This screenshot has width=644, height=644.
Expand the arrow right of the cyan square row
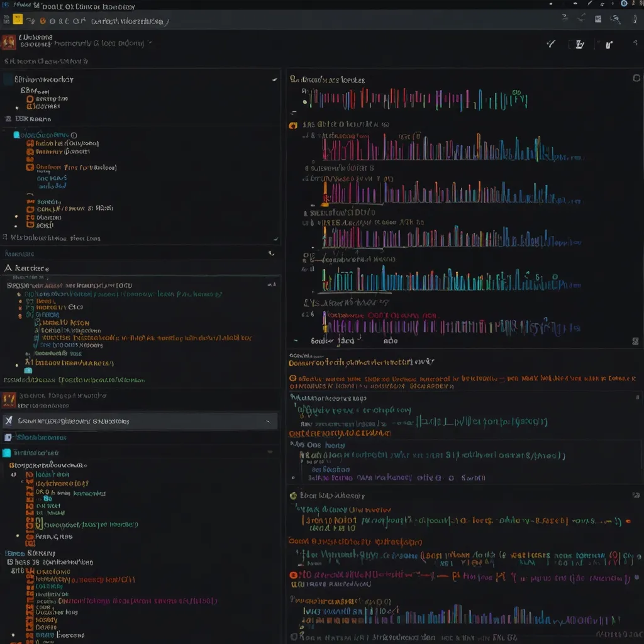click(270, 453)
